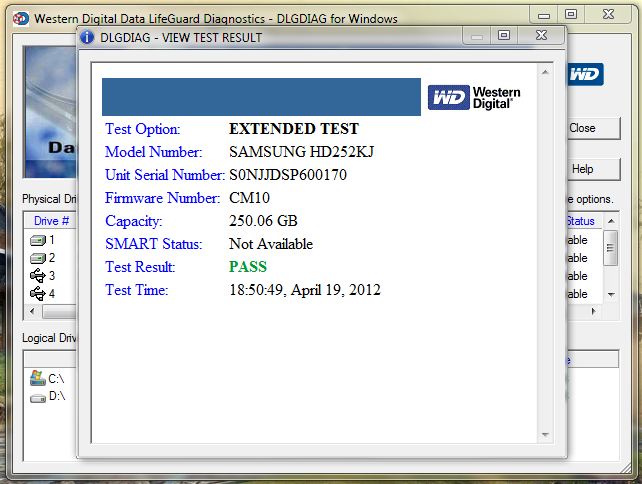
Task: Select the D:\ logical drive icon
Action: (38, 398)
